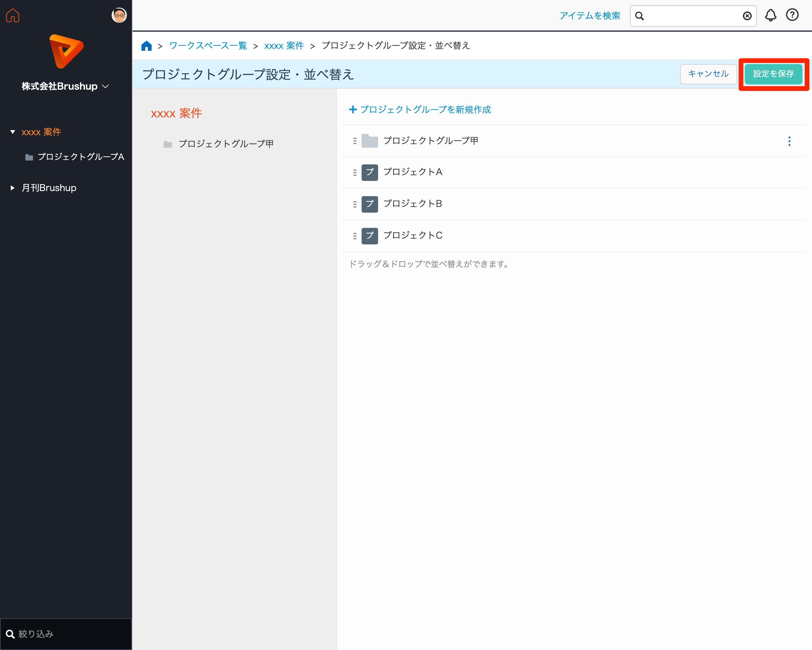Collapse the xxxx 案件 workspace tree

(12, 132)
